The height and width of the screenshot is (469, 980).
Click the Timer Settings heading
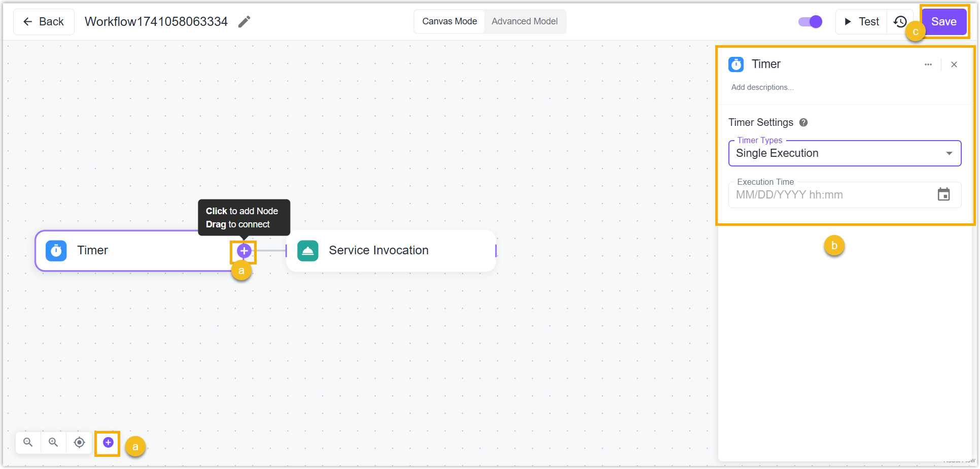point(760,122)
